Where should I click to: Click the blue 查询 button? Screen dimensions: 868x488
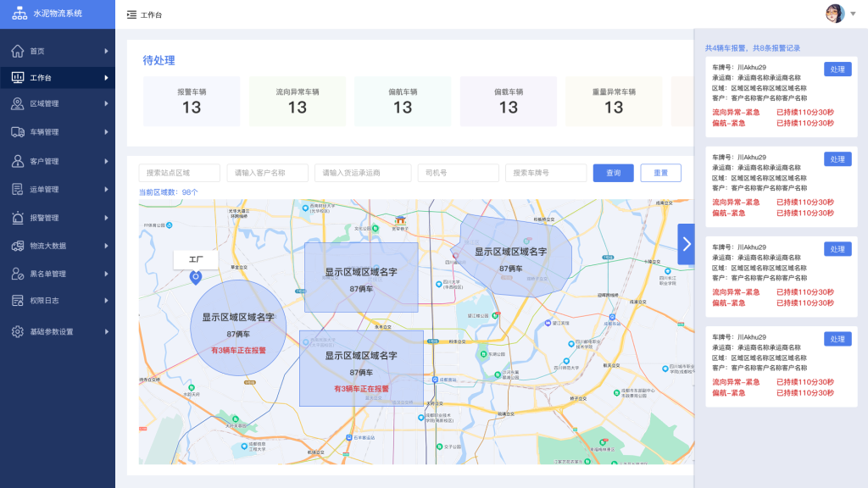click(x=614, y=173)
